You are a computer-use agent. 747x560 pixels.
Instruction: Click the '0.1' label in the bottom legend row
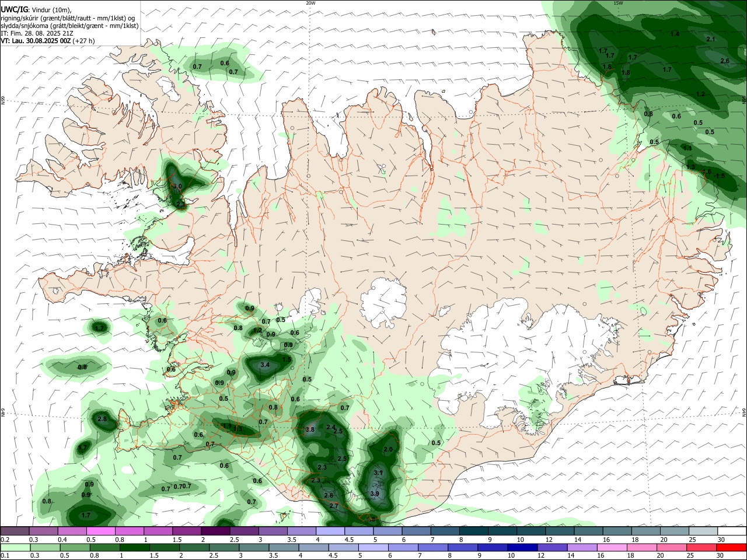(x=5, y=556)
